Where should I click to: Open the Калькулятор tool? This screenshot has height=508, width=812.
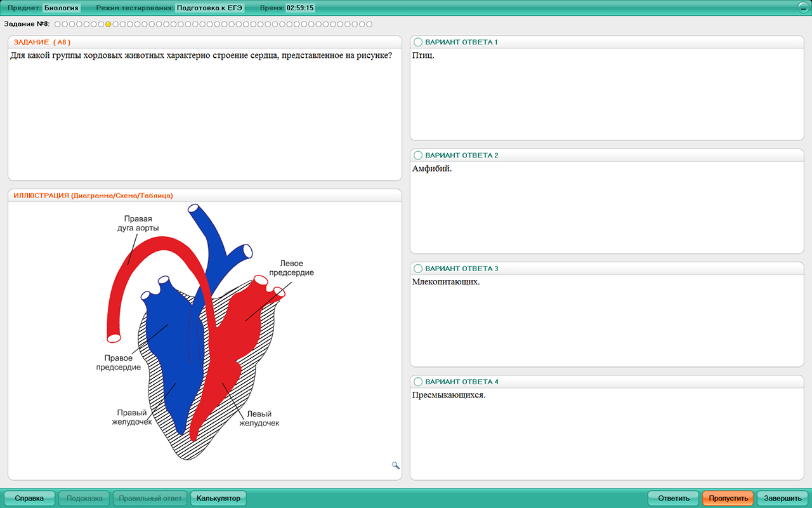218,498
